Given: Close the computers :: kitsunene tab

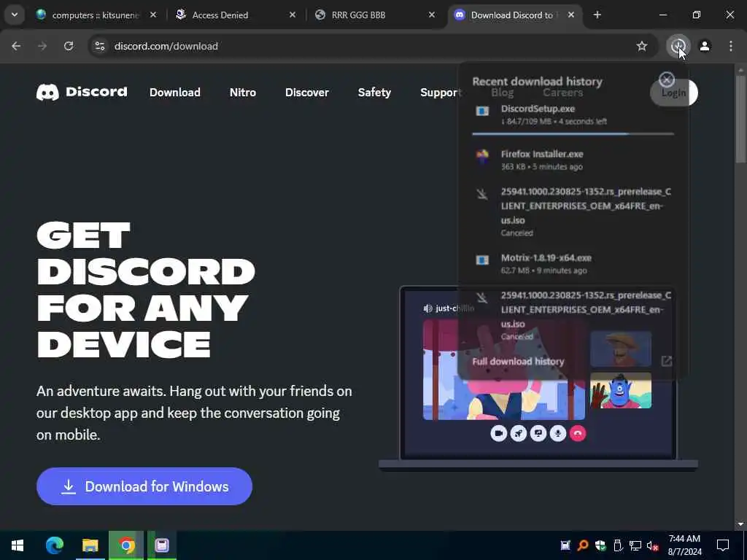Looking at the screenshot, I should click(x=153, y=15).
